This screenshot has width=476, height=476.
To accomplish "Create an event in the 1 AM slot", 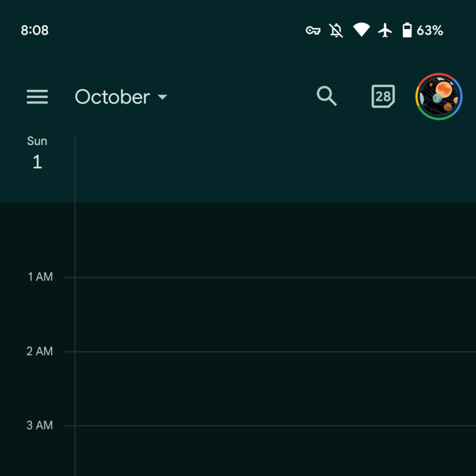I will [x=276, y=315].
